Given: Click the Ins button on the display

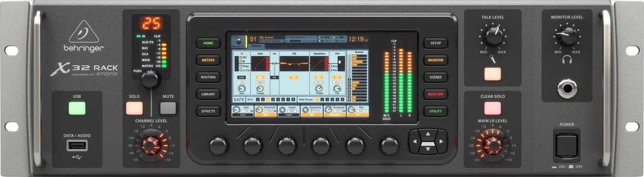Looking at the screenshot, I should click(275, 77).
